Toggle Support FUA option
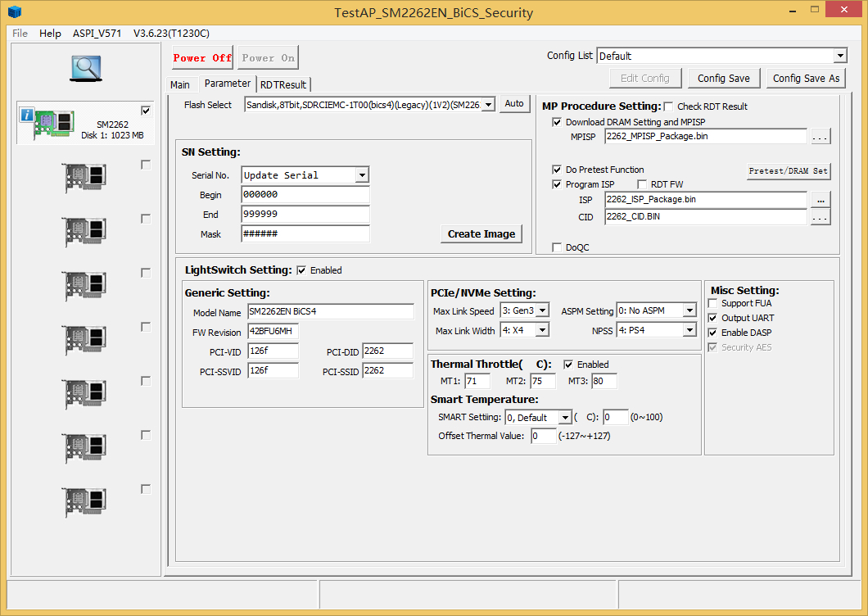The height and width of the screenshot is (616, 868). 712,304
